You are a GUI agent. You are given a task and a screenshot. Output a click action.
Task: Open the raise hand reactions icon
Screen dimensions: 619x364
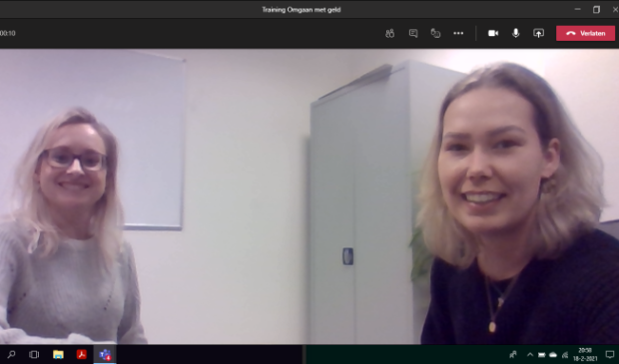coord(435,34)
